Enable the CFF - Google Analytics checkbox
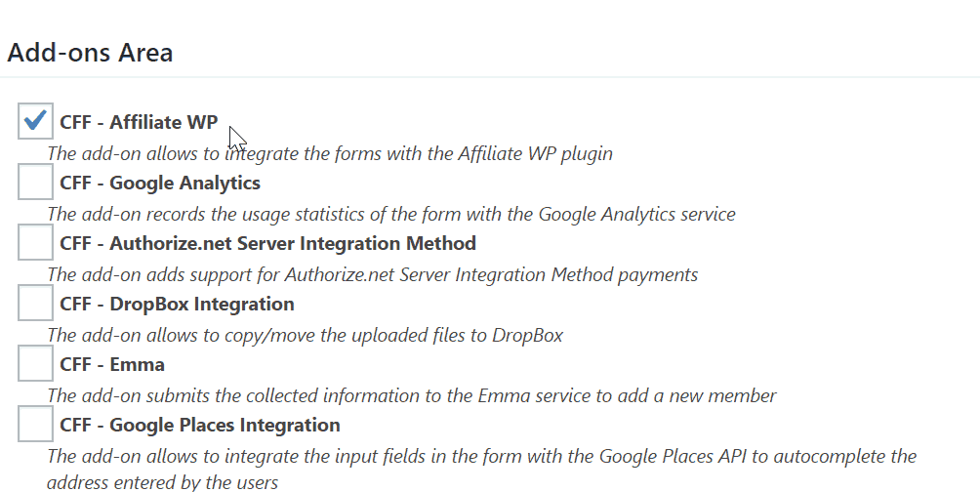 pyautogui.click(x=35, y=182)
